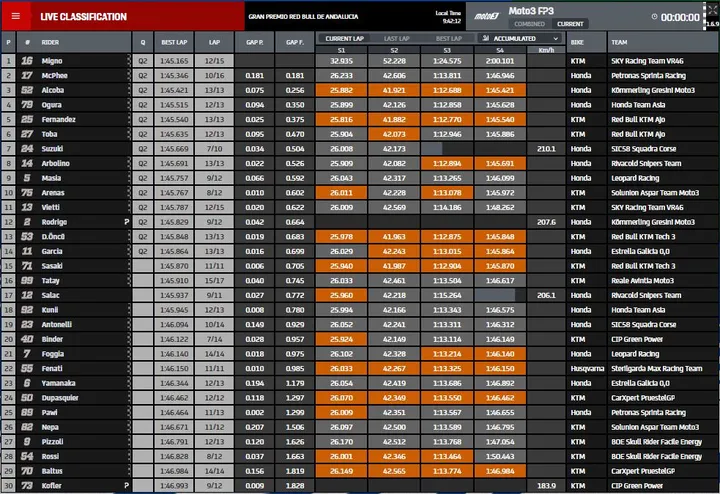
Task: Click rider name Pizzoli
Action: point(52,442)
